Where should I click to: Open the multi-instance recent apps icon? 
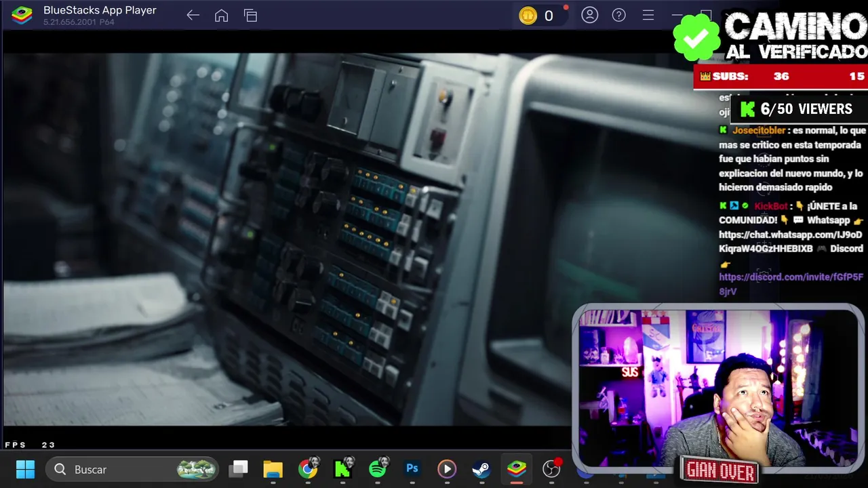[x=251, y=16]
